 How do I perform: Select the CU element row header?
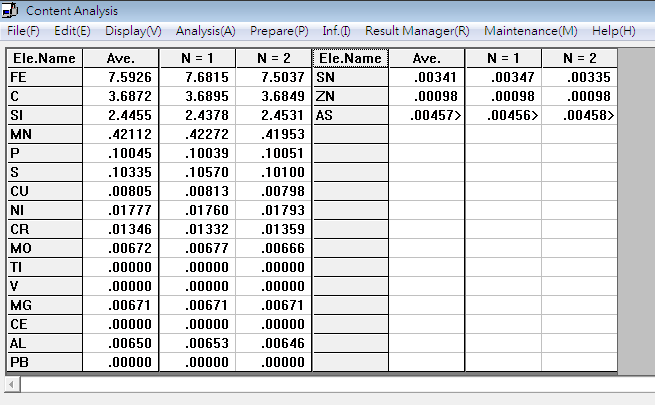pos(43,192)
